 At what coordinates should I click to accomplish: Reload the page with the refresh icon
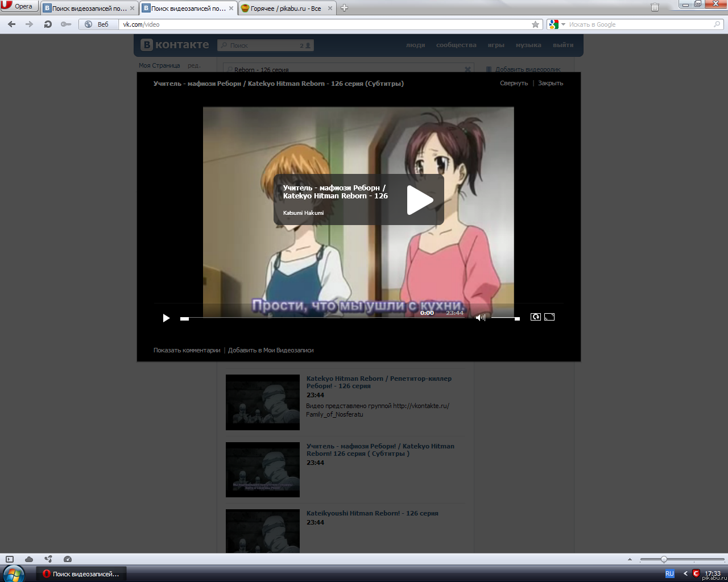[x=48, y=24]
